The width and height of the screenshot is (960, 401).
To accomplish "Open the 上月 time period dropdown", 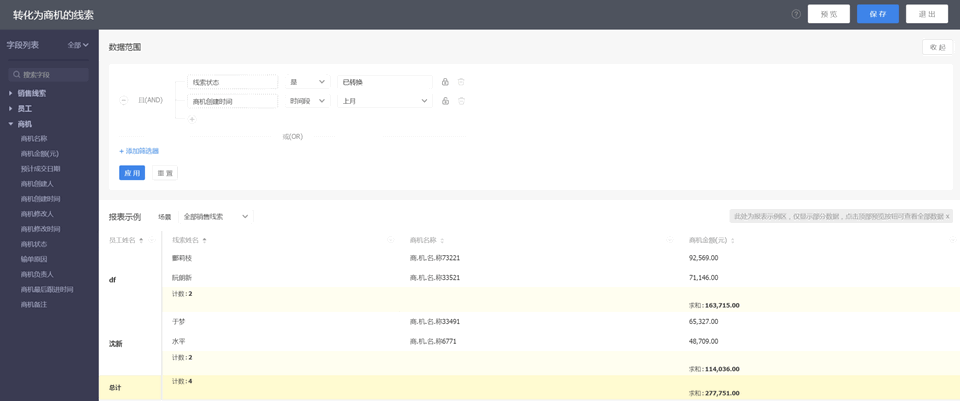I will (384, 101).
